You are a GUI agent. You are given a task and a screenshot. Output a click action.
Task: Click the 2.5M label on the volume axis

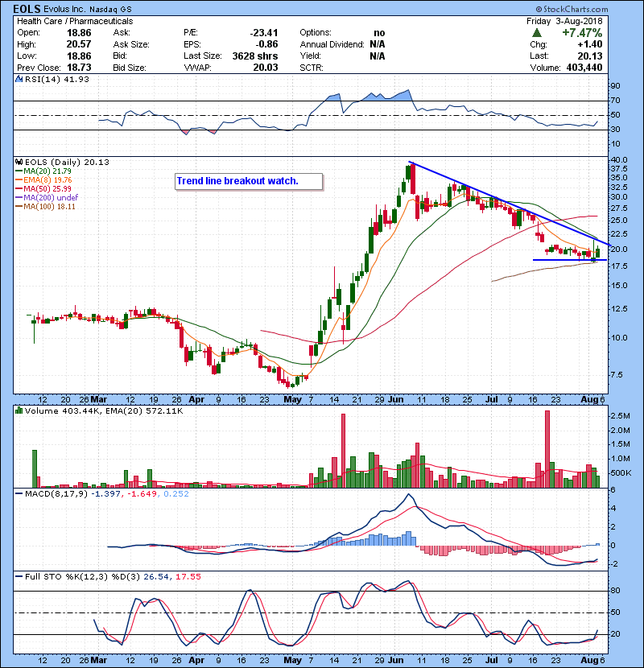point(620,416)
